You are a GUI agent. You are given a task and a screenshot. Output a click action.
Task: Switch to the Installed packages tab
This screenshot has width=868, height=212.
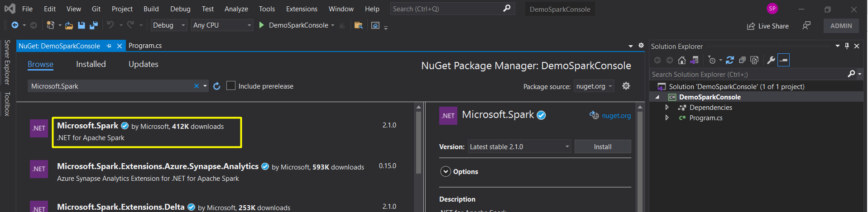91,64
